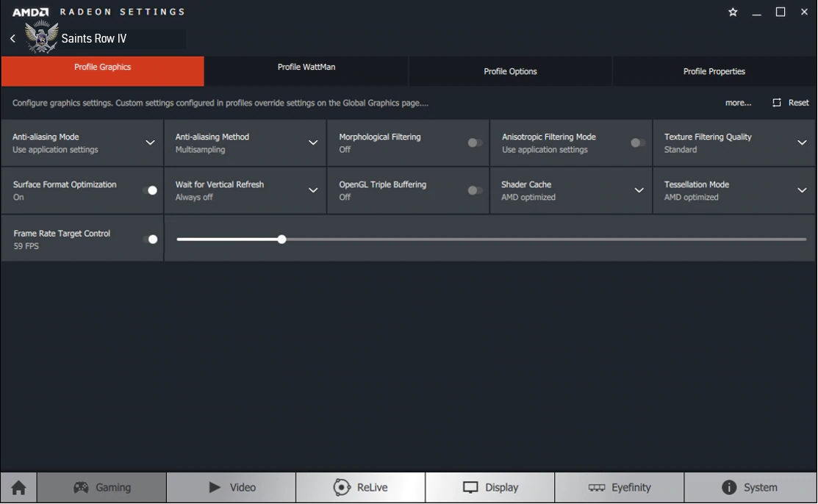818x504 pixels.
Task: Click the Home icon in bottom bar
Action: pos(18,488)
